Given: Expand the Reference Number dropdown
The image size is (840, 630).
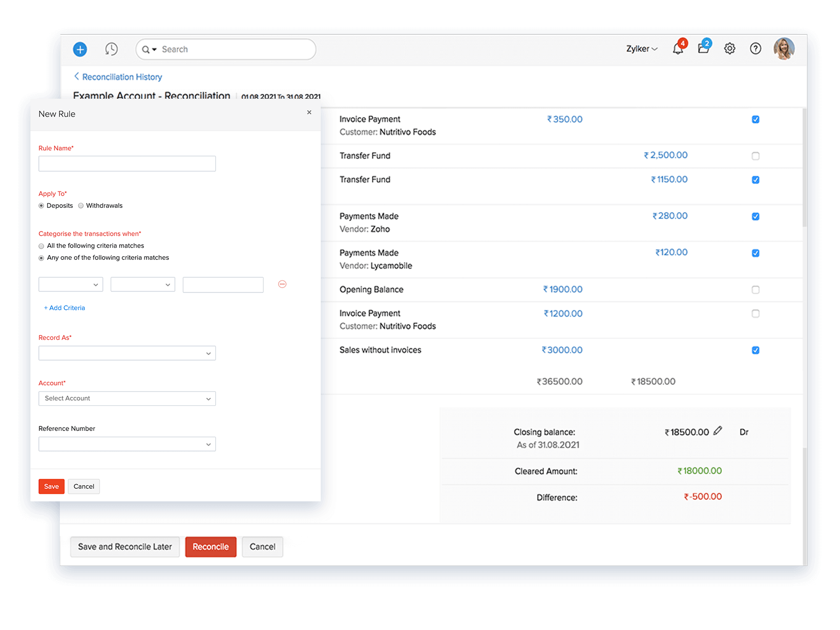Looking at the screenshot, I should [x=127, y=444].
